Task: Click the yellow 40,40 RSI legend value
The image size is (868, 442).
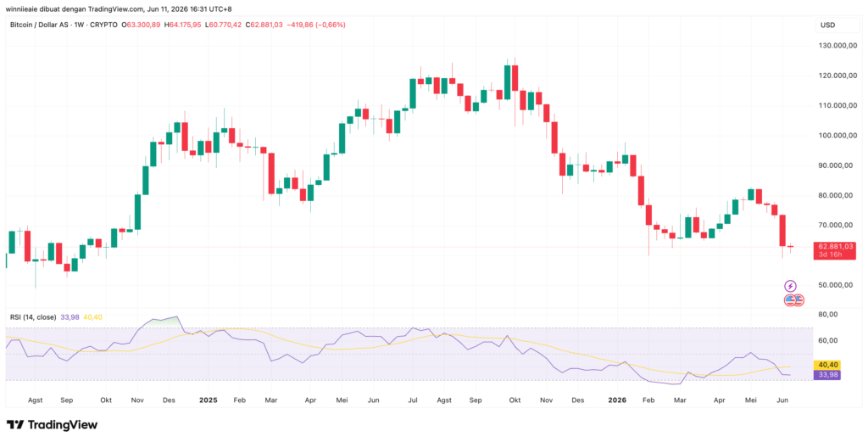Action: click(x=92, y=317)
